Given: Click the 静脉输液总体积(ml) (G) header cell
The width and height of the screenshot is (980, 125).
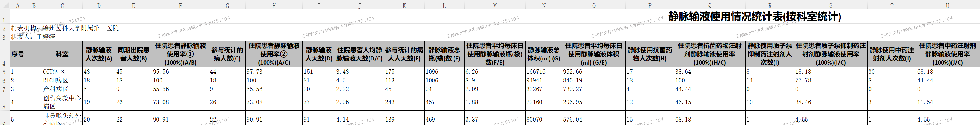Looking at the screenshot, I should [543, 54].
